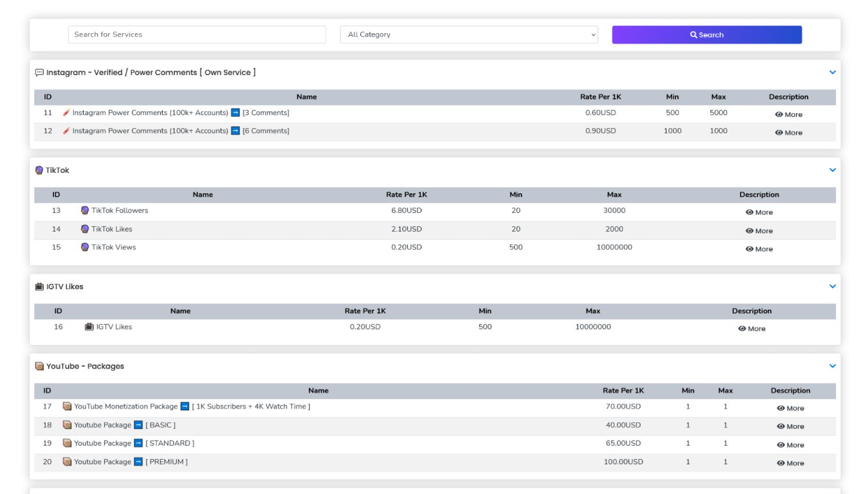Click the 0.90USD rate in row 12
This screenshot has height=494, width=868.
click(601, 131)
